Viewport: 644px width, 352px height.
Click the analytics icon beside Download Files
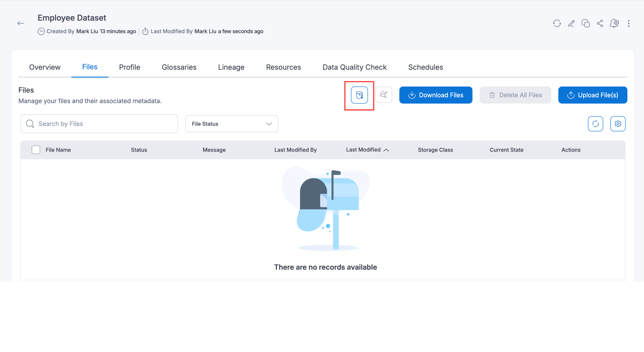pyautogui.click(x=383, y=95)
